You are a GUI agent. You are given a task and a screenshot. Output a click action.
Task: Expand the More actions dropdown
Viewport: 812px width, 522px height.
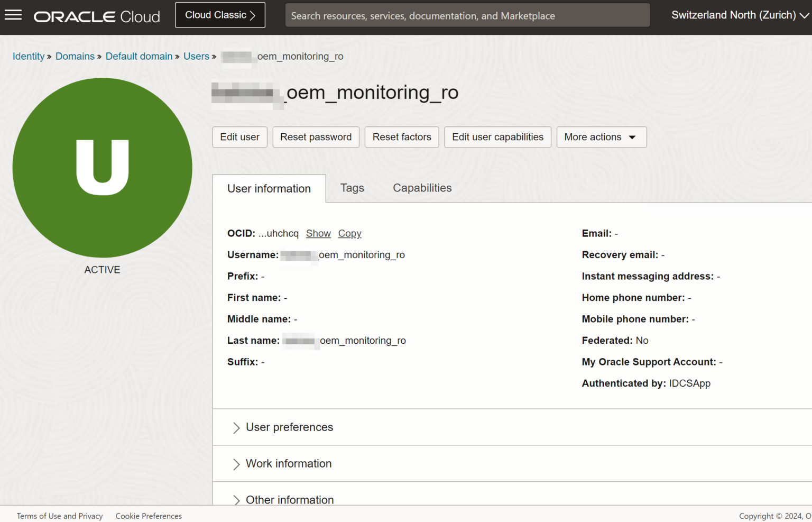[601, 137]
